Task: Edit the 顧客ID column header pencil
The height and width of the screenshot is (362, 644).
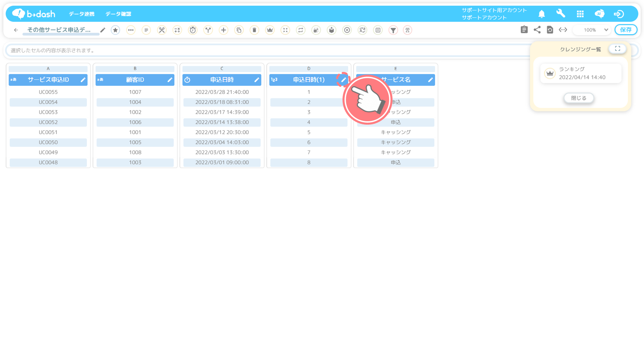Action: coord(170,80)
